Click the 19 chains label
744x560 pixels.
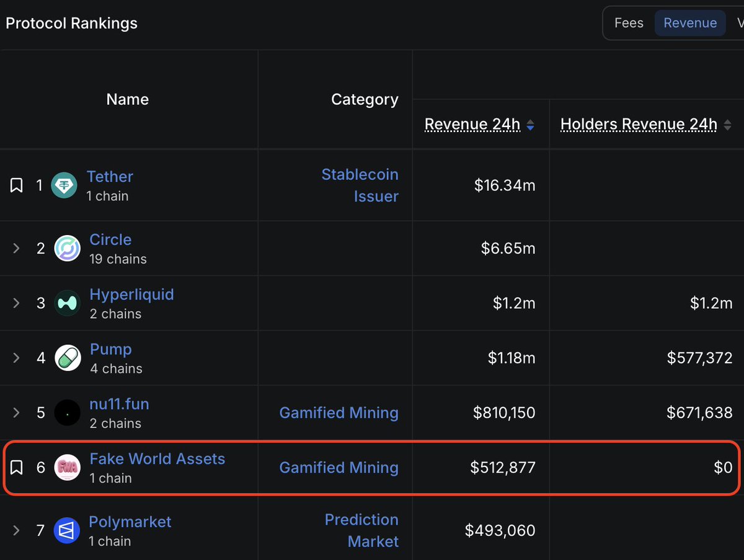[x=118, y=259]
